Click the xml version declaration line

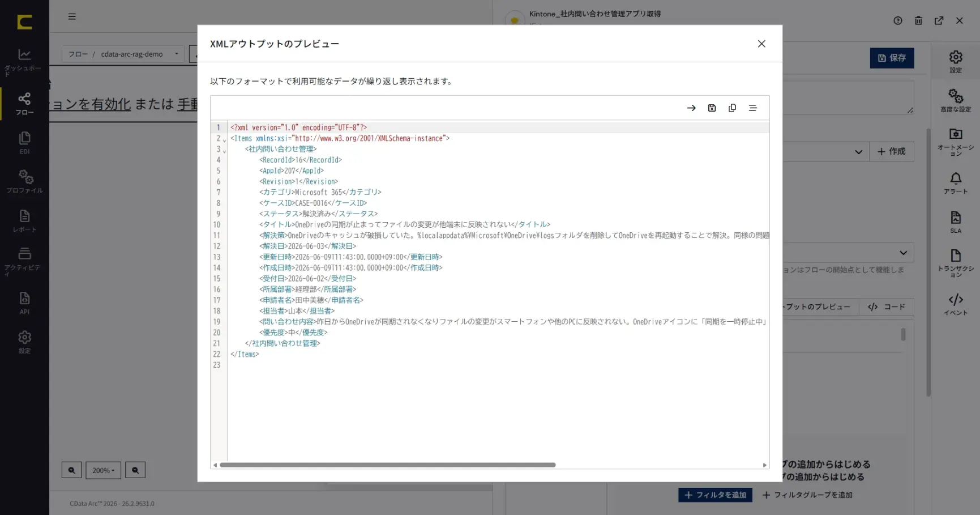tap(298, 127)
